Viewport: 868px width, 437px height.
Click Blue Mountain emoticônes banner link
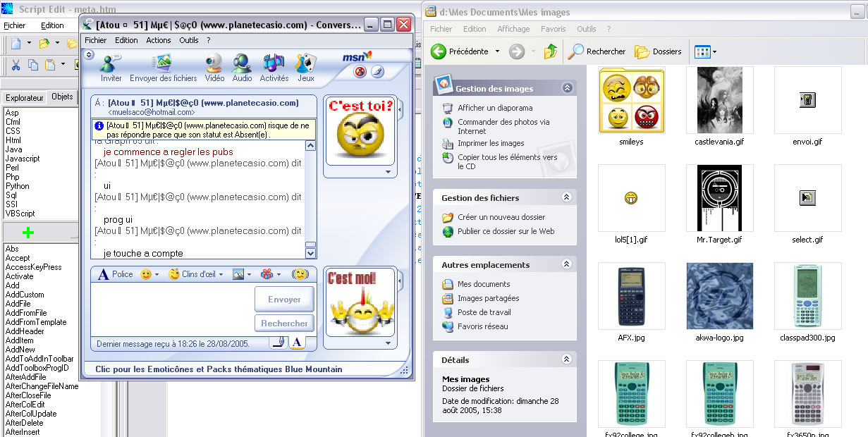219,369
